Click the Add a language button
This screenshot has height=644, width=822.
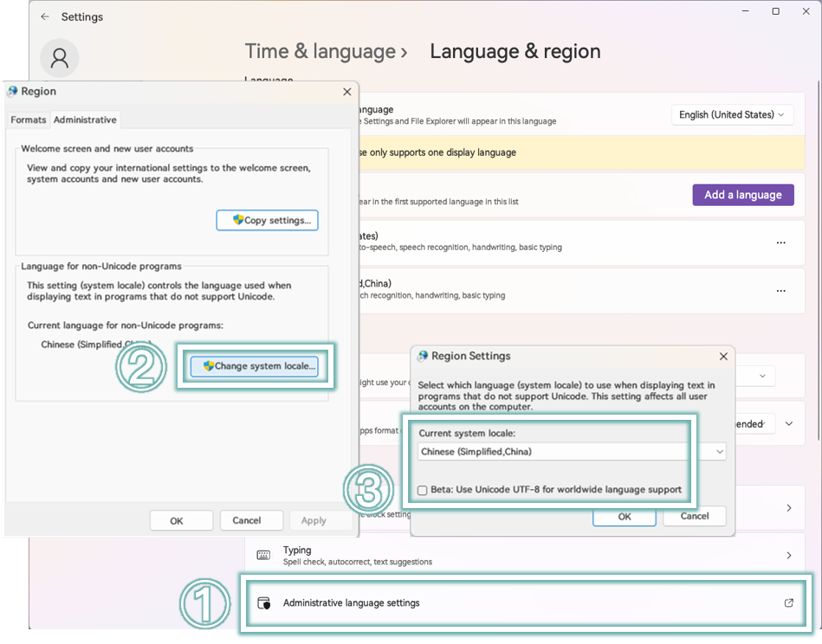point(743,195)
